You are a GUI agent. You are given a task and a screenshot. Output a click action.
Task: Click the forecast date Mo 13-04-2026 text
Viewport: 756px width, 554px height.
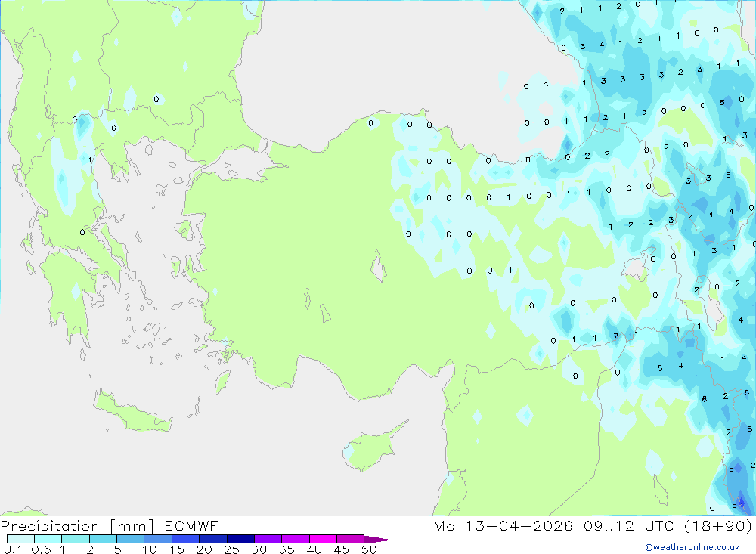point(503,525)
